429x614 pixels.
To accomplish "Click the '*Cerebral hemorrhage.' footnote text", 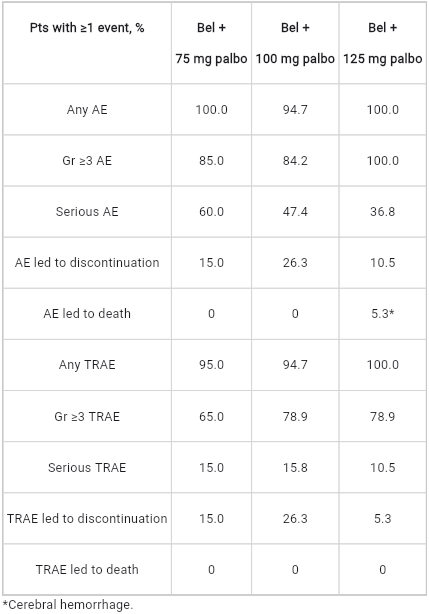I will click(x=68, y=605).
